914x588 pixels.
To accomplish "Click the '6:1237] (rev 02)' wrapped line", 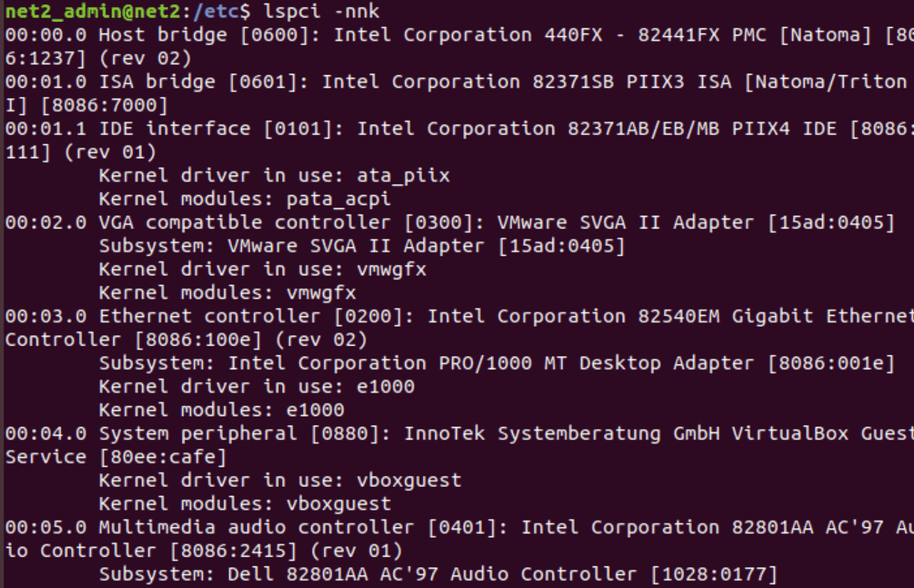I will 98,58.
